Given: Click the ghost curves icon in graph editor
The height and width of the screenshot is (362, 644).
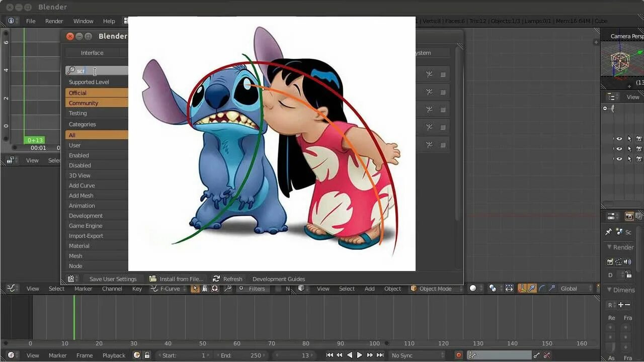Looking at the screenshot, I should 205,289.
